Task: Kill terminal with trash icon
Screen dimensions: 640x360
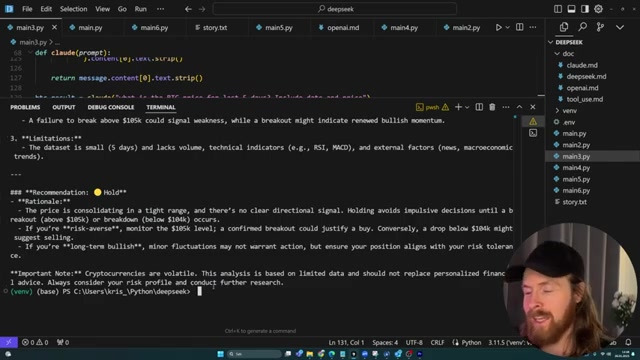Action: tap(492, 107)
